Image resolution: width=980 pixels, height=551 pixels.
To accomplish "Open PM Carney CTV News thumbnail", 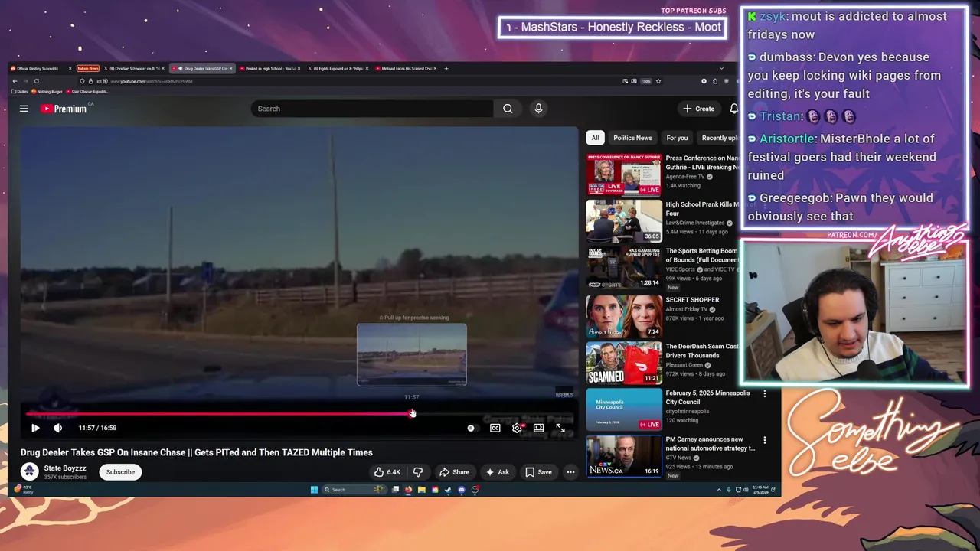I will point(624,456).
